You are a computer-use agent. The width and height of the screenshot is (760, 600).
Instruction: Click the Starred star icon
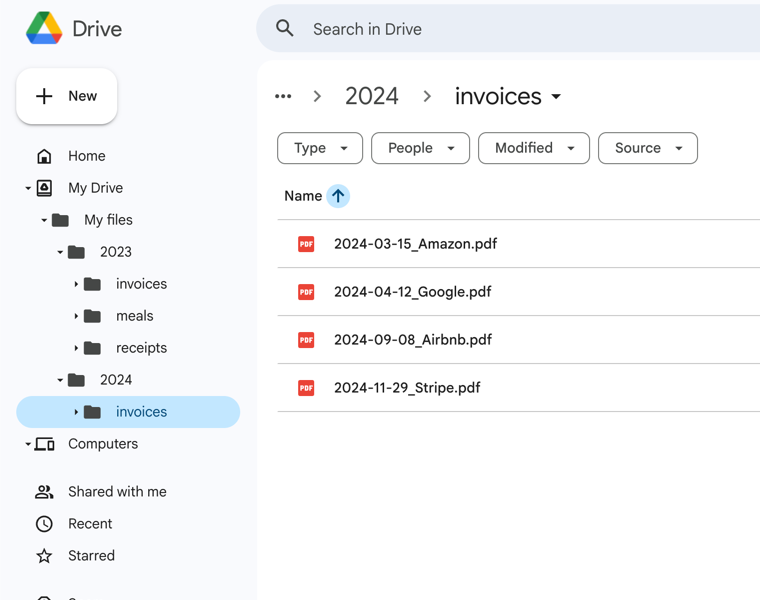44,556
